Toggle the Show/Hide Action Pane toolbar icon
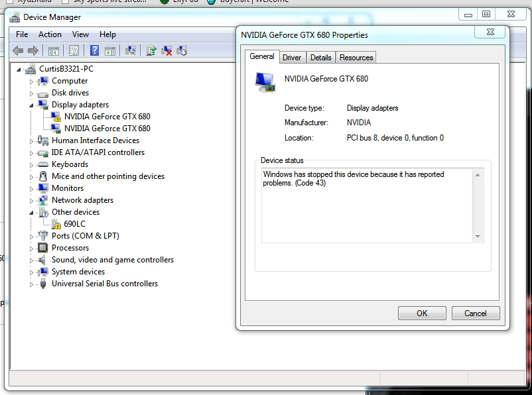The image size is (532, 395). tap(110, 51)
